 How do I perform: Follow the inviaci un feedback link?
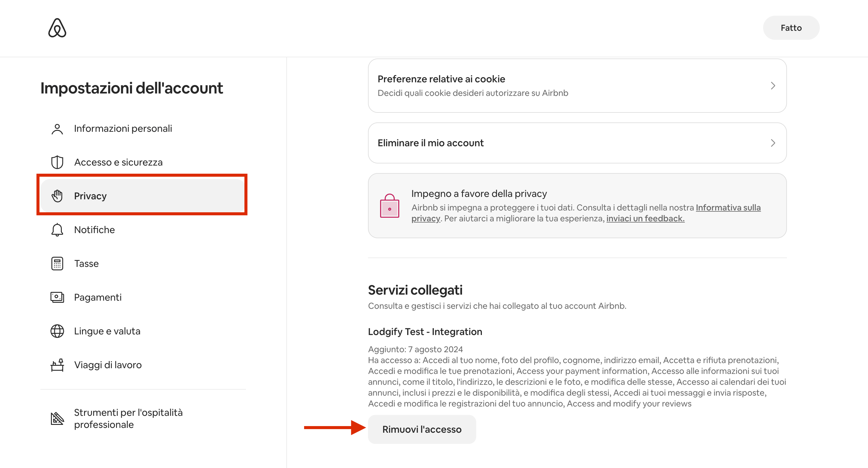pos(645,219)
